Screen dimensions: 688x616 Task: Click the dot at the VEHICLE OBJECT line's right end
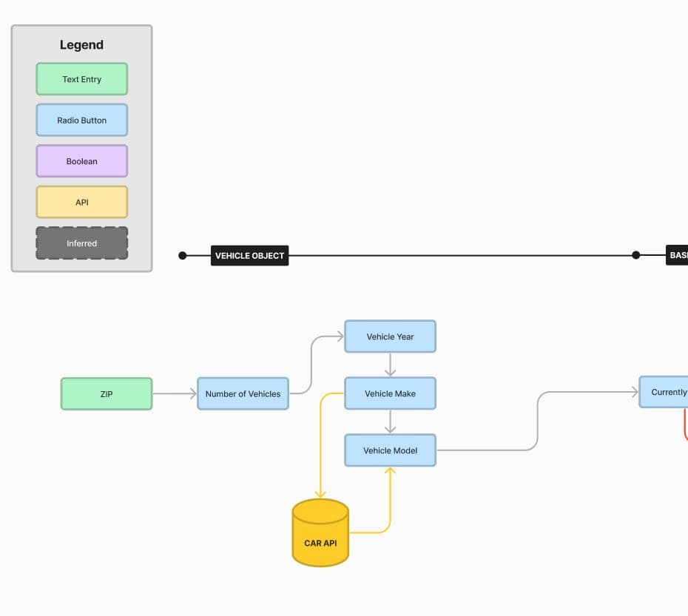tap(635, 255)
